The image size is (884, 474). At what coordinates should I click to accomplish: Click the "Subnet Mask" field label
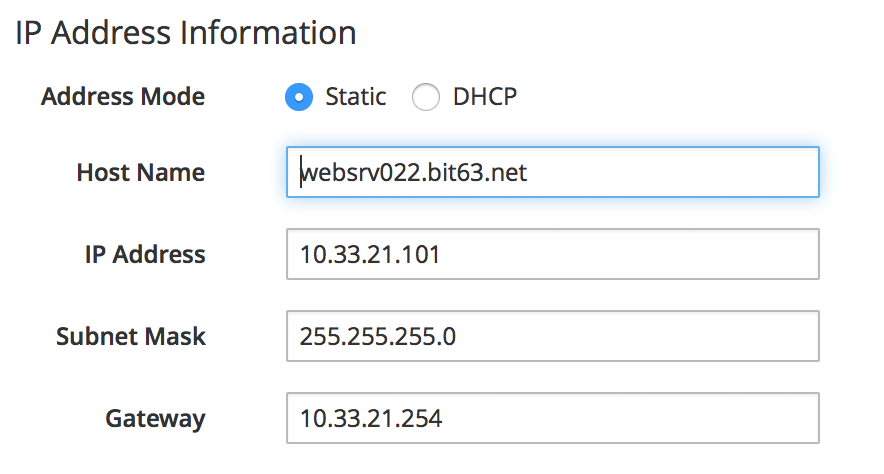[130, 336]
